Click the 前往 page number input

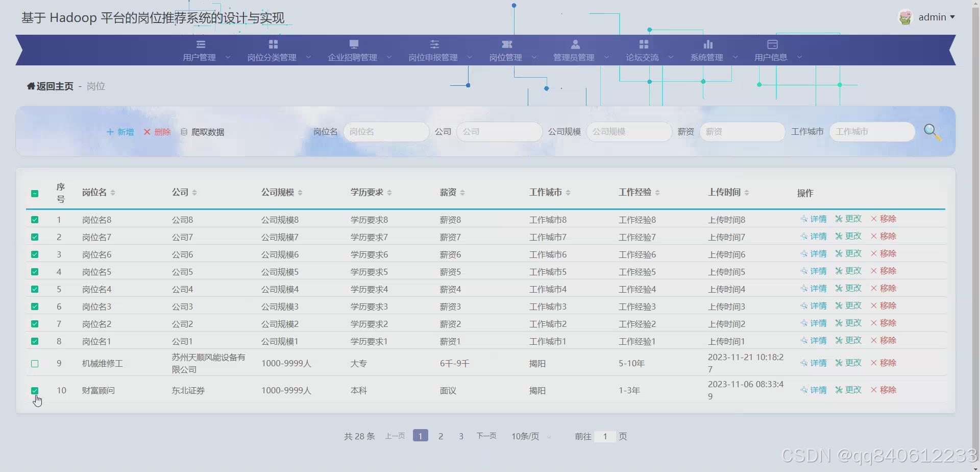(605, 436)
